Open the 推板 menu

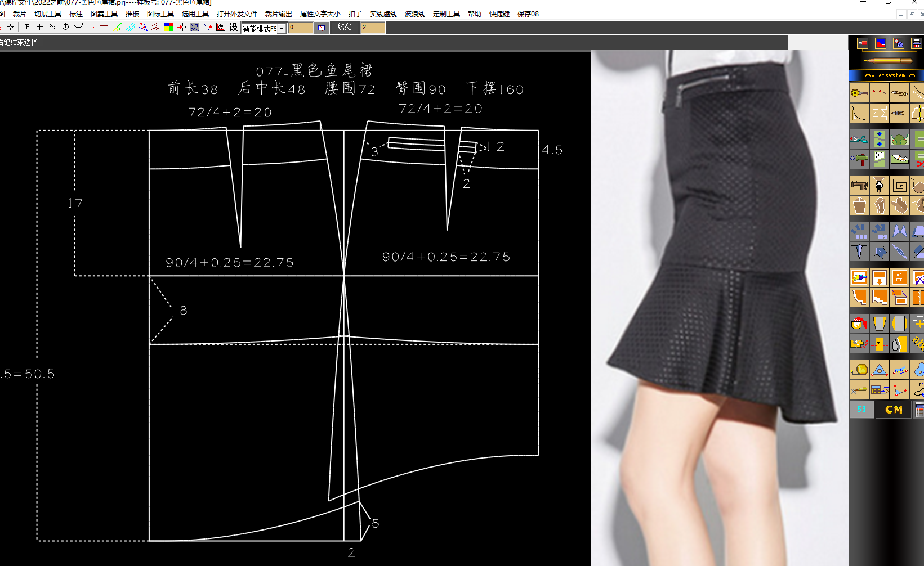(132, 14)
